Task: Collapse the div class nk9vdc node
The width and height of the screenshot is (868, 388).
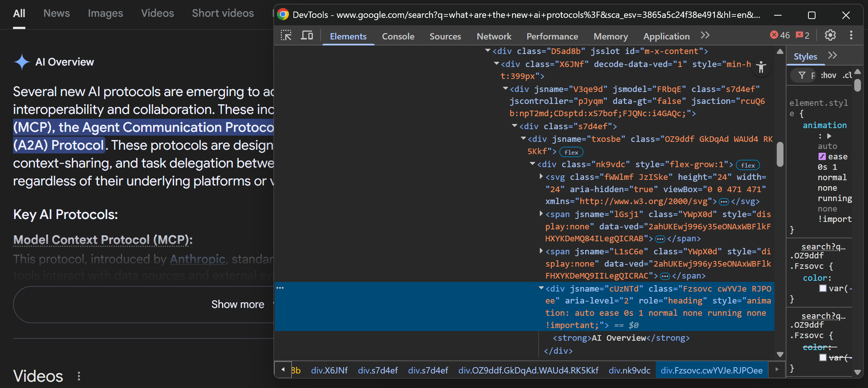Action: pos(532,164)
